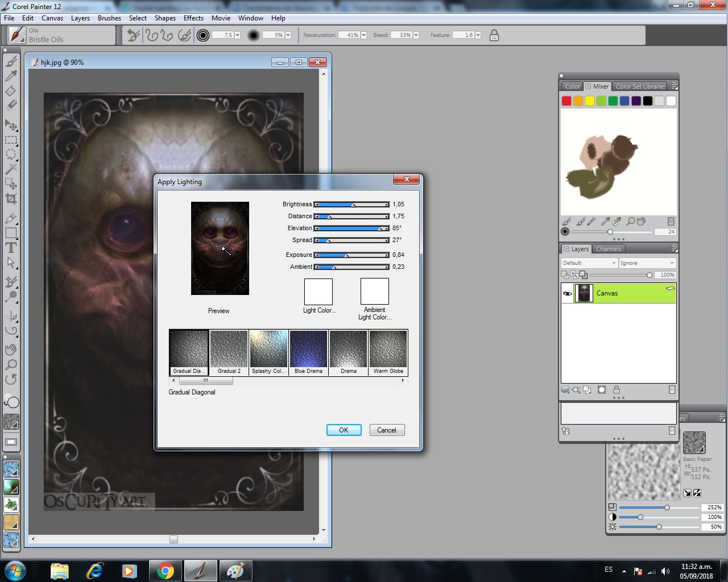Click the Mixer panel trash icon

(671, 221)
